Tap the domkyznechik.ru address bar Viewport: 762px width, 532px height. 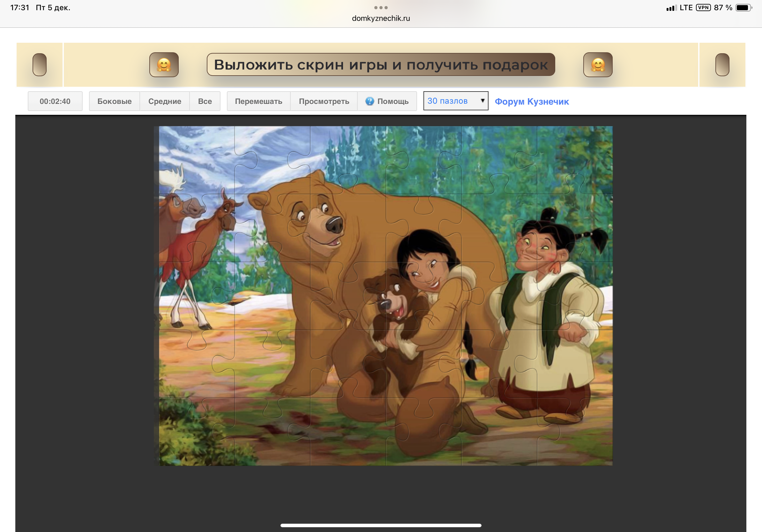point(381,18)
